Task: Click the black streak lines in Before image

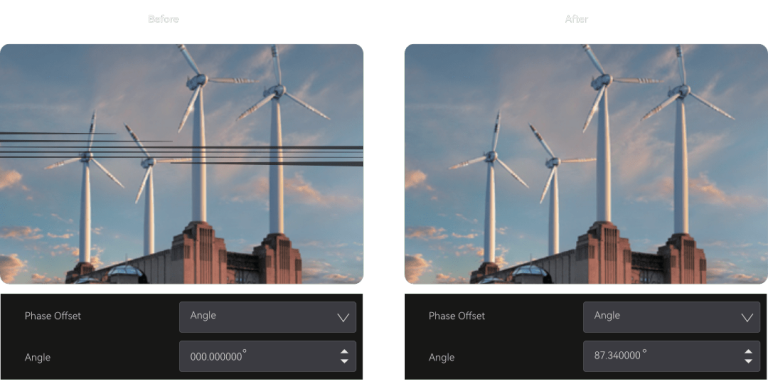Action: click(x=181, y=148)
